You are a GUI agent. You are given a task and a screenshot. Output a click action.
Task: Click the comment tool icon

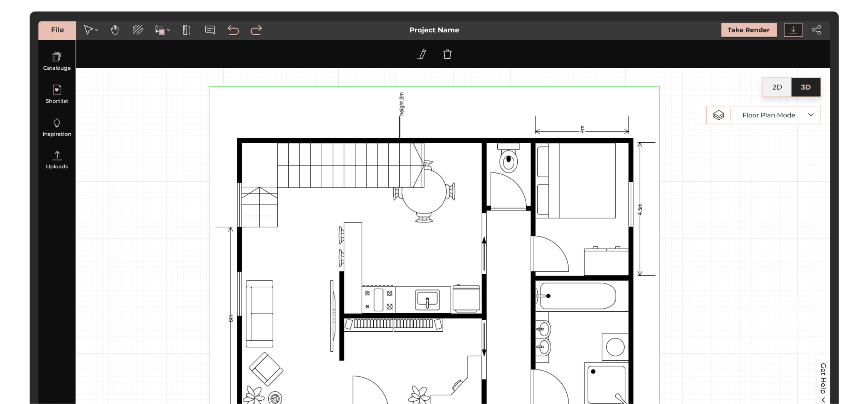(x=210, y=30)
